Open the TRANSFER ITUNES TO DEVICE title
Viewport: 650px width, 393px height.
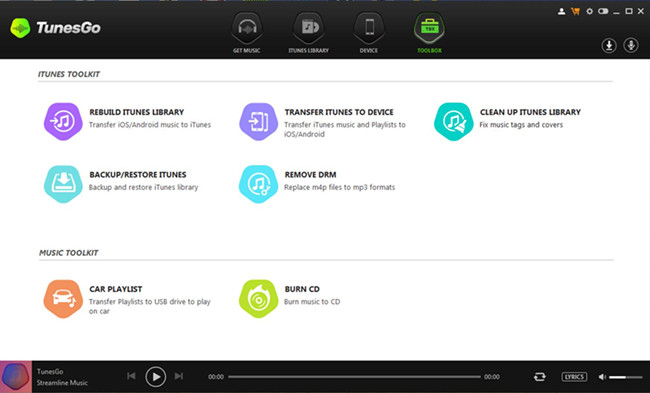[339, 112]
